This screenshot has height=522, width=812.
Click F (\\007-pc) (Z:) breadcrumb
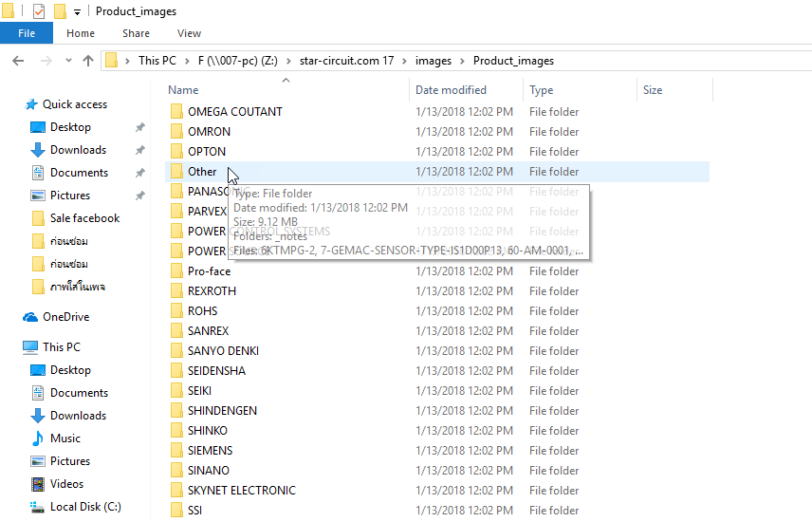click(238, 61)
